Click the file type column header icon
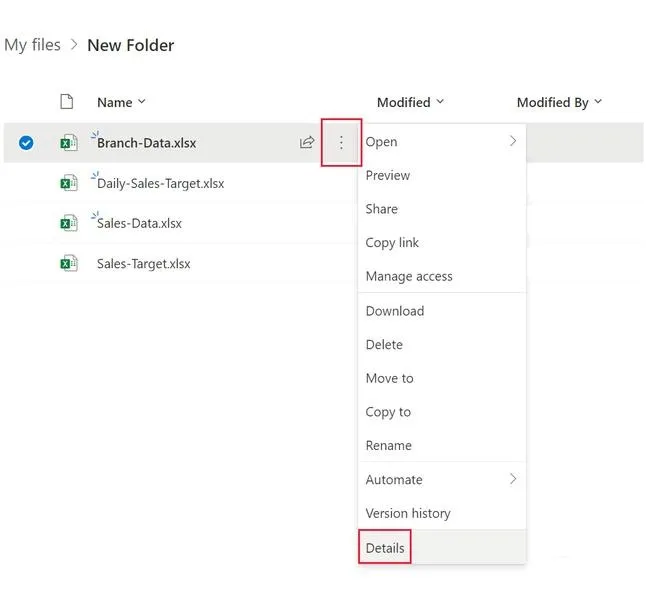The image size is (646, 600). coord(67,102)
